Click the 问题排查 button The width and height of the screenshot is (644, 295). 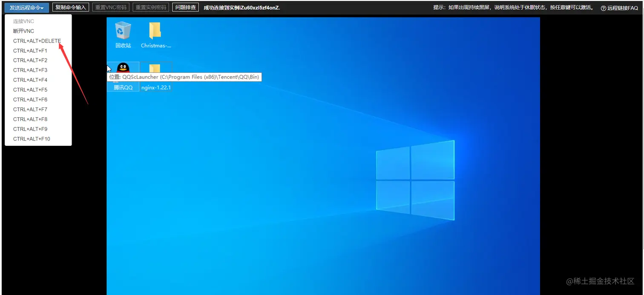(x=186, y=7)
